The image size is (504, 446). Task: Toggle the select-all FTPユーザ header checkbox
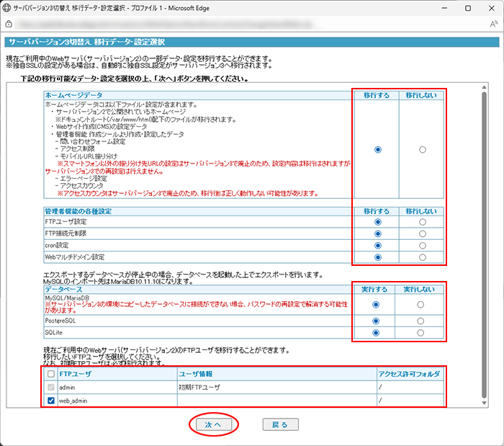[49, 374]
